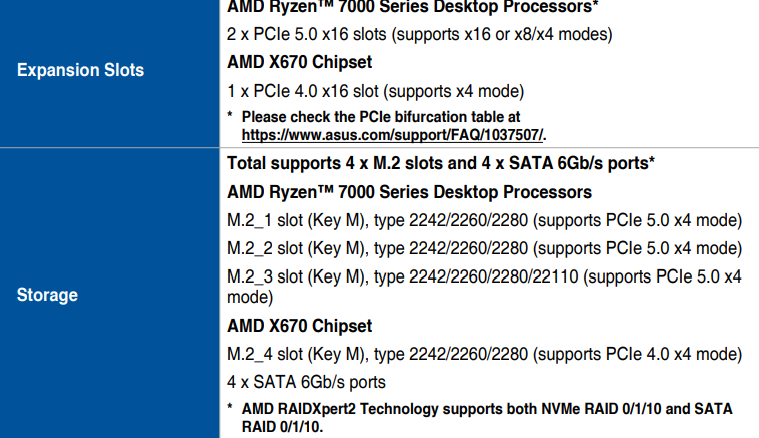
Task: Click the M.2_3 slot specification text
Action: (x=485, y=287)
